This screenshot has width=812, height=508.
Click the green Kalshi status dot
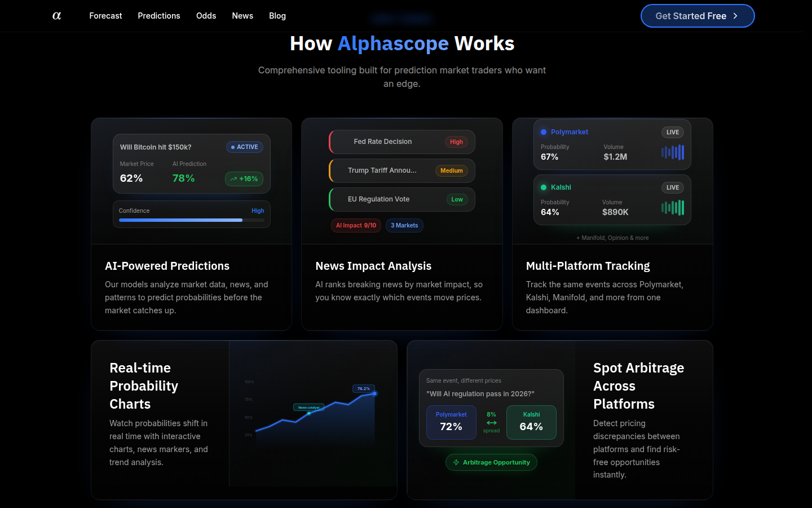point(544,187)
